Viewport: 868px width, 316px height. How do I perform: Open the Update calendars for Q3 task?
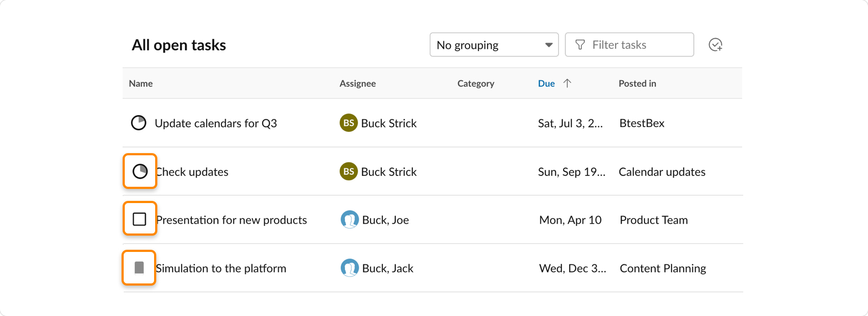coord(216,123)
